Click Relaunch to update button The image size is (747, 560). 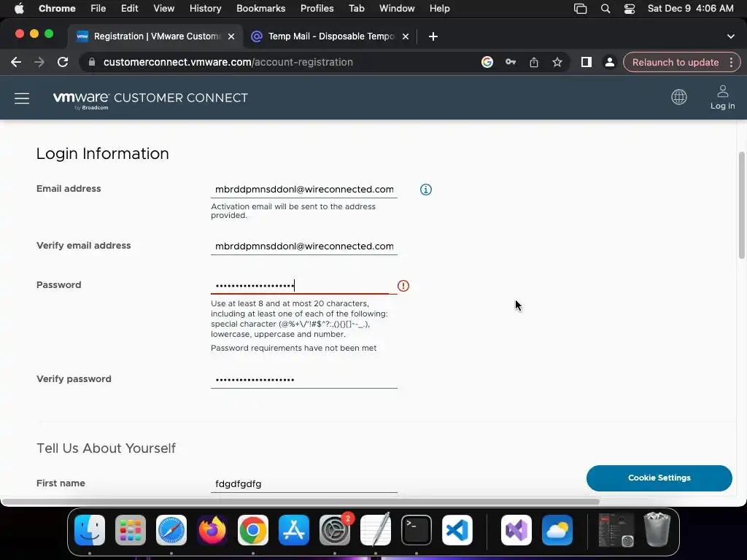coord(675,63)
